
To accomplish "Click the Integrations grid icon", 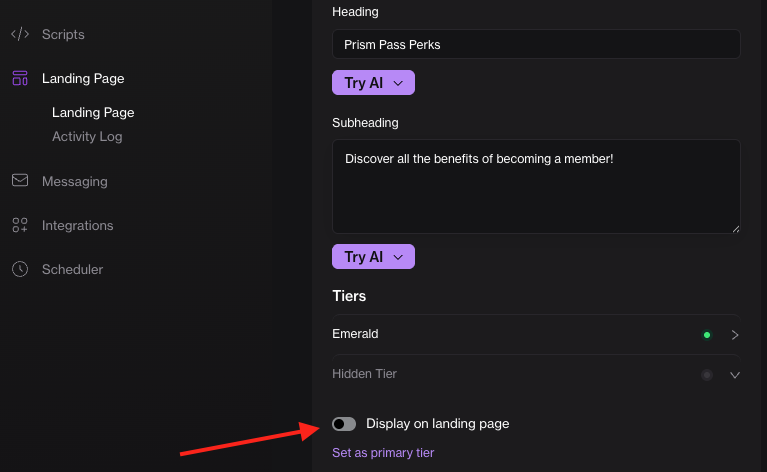I will coord(20,225).
